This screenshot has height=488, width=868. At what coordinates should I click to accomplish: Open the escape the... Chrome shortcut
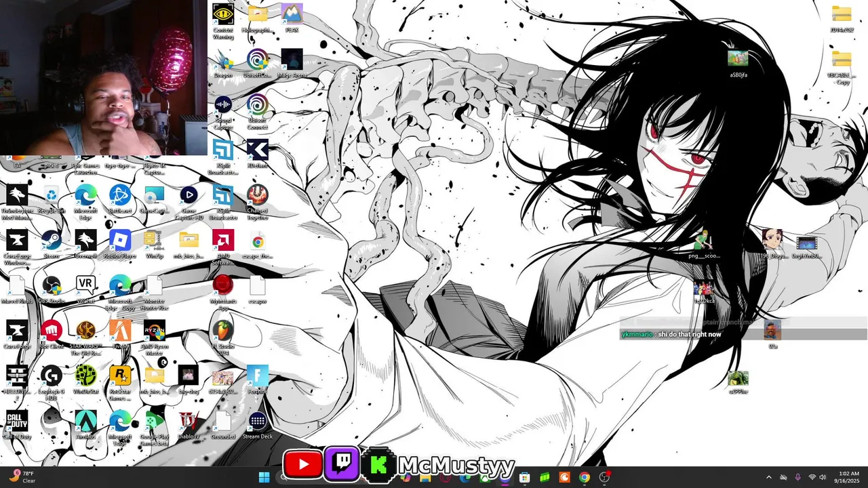257,244
